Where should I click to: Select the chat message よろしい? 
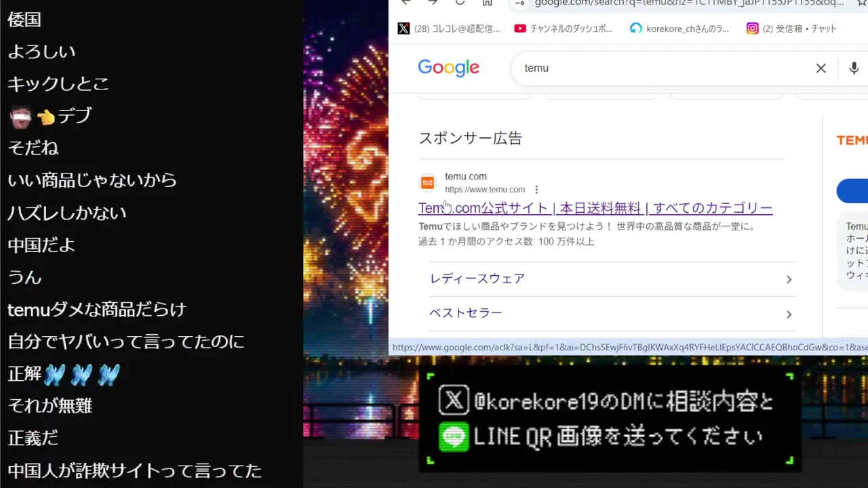click(x=41, y=52)
